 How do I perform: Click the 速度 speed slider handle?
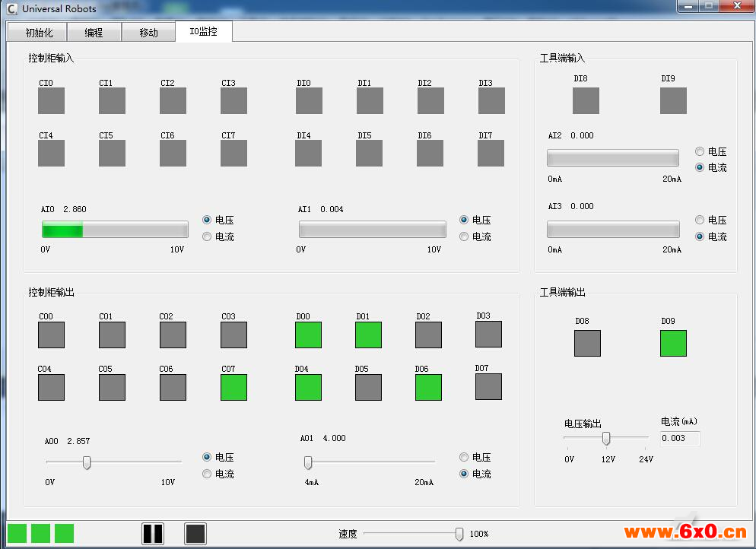pos(459,534)
